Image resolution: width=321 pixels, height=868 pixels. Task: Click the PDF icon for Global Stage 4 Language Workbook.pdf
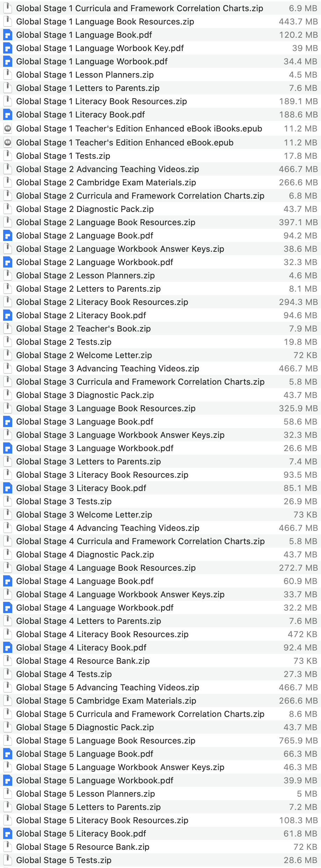pos(7,608)
